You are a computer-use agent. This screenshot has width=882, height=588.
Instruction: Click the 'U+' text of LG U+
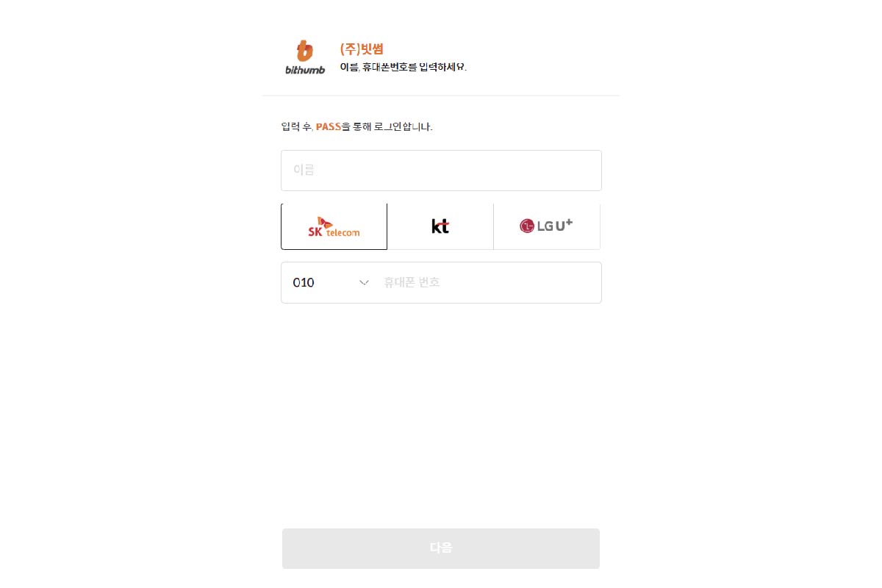(x=564, y=225)
